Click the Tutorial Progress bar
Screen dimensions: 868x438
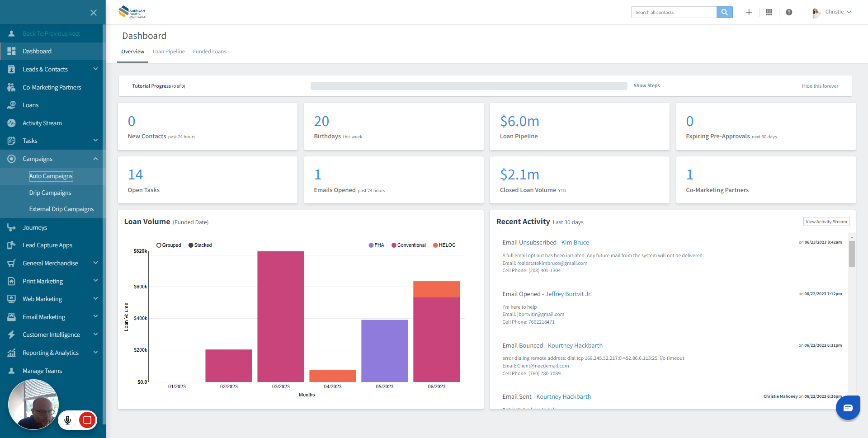(469, 86)
